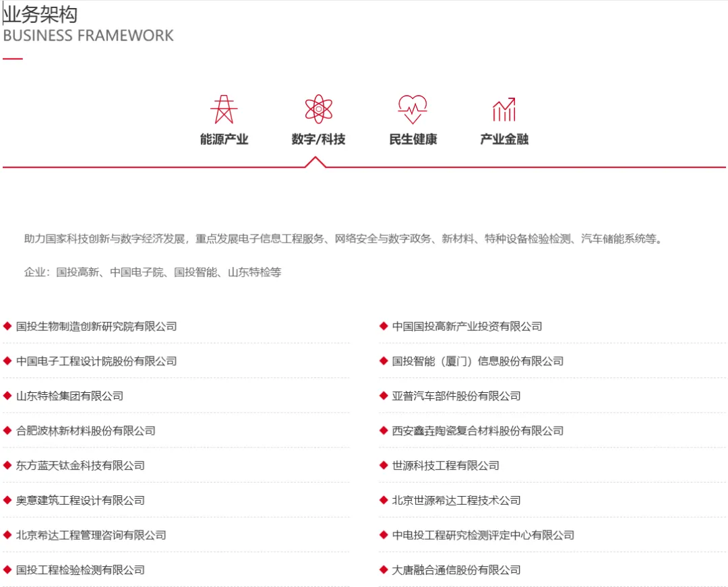Click red diamond bullet beside 西安鑫垚陶瓷复合材料股份有限公司
728x587 pixels.
[x=384, y=430]
